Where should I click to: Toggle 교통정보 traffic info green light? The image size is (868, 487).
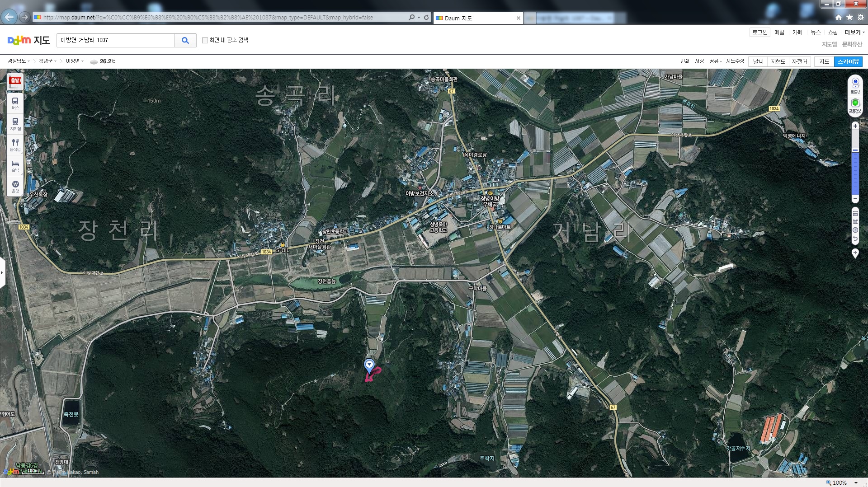(x=855, y=104)
